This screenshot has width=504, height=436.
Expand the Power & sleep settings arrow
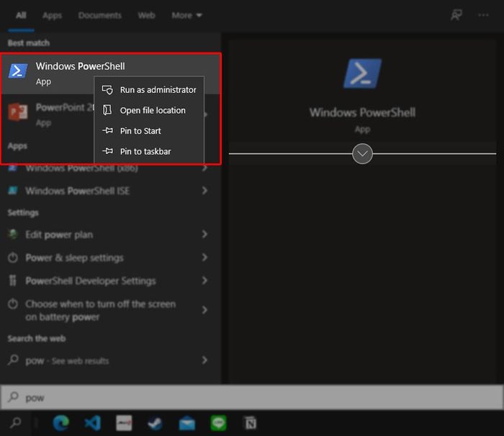tap(204, 258)
